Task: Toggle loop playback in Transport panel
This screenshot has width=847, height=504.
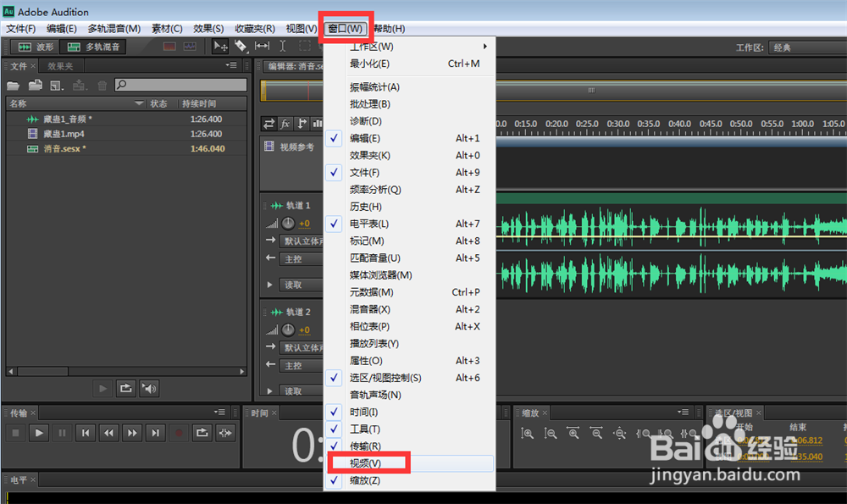Action: (x=202, y=433)
